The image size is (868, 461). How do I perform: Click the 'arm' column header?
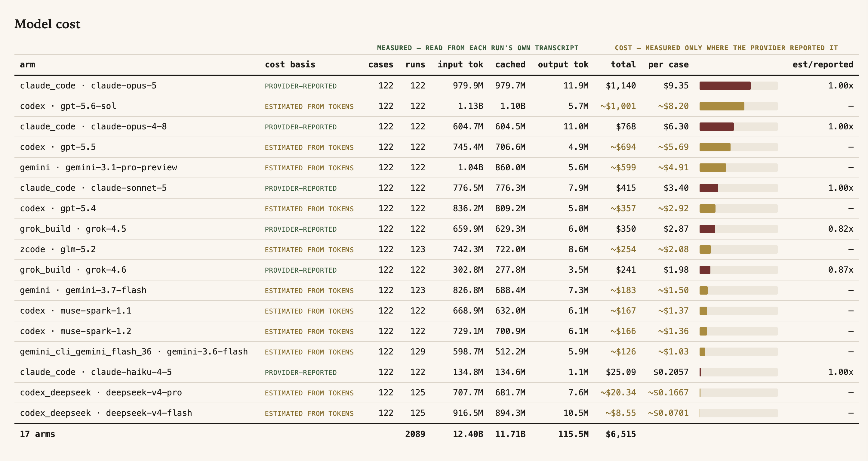[x=27, y=64]
